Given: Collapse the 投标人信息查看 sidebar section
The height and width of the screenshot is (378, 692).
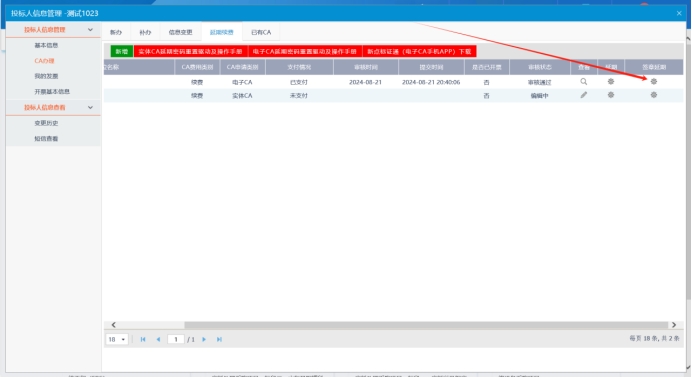Looking at the screenshot, I should (x=90, y=107).
